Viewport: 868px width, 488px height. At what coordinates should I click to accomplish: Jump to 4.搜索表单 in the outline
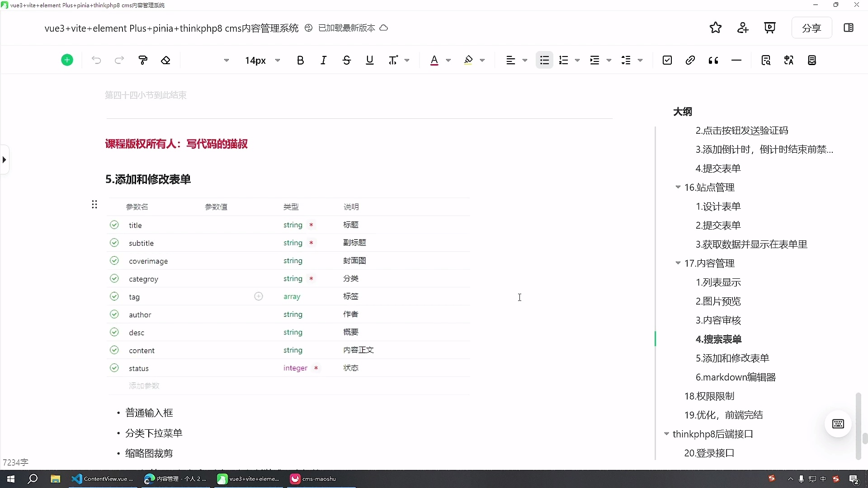click(x=718, y=339)
